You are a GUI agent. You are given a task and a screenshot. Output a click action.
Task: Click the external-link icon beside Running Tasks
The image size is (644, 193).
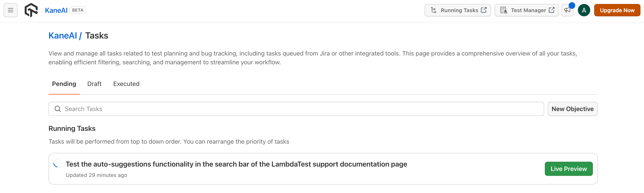(x=484, y=10)
